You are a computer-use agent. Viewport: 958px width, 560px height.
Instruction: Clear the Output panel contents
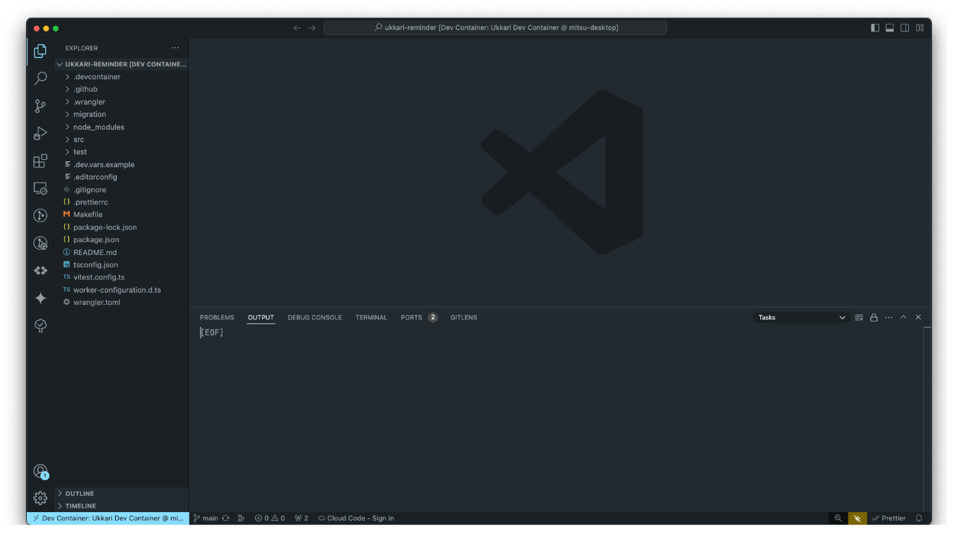click(859, 317)
